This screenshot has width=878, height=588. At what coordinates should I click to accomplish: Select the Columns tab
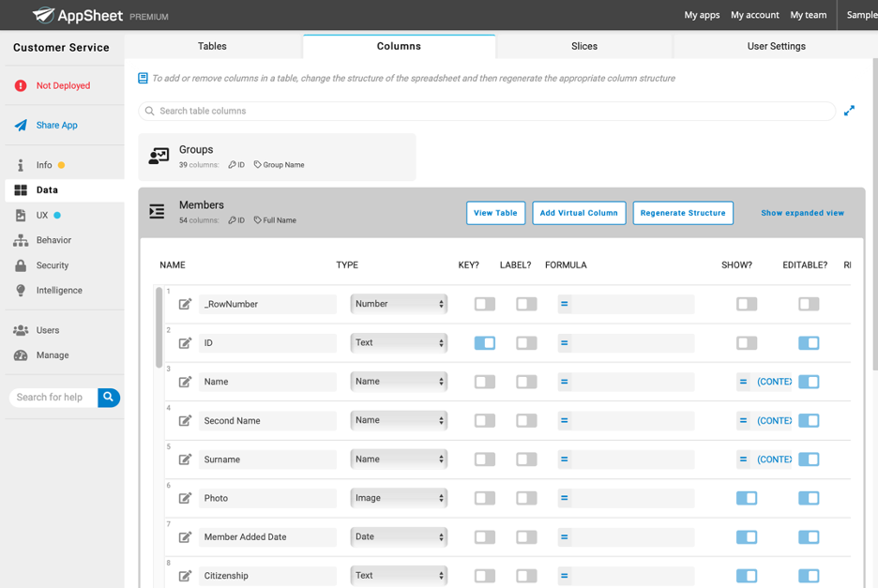point(399,47)
